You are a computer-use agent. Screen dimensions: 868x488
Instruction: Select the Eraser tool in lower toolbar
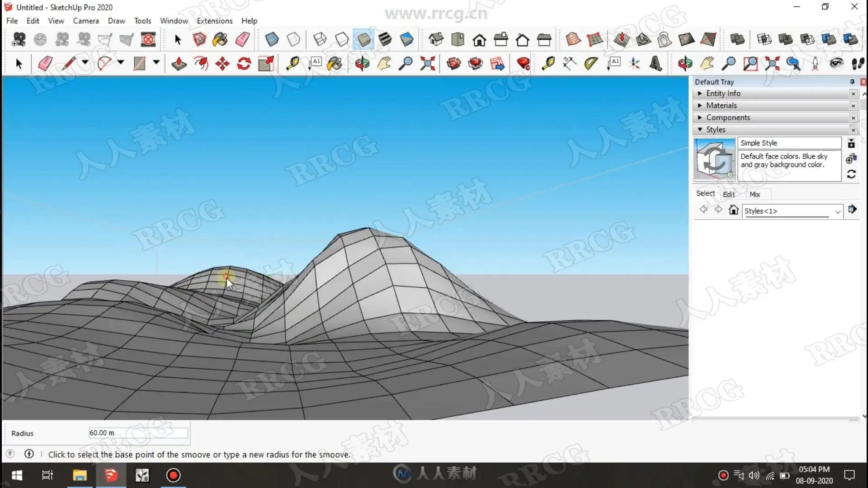(x=45, y=64)
